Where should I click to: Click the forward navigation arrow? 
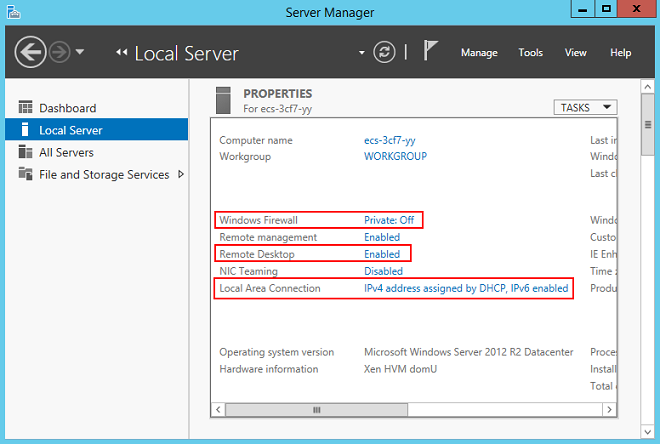tap(60, 52)
